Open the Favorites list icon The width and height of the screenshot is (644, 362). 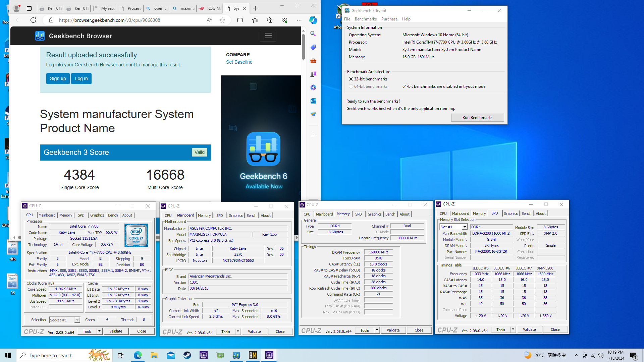pyautogui.click(x=255, y=20)
